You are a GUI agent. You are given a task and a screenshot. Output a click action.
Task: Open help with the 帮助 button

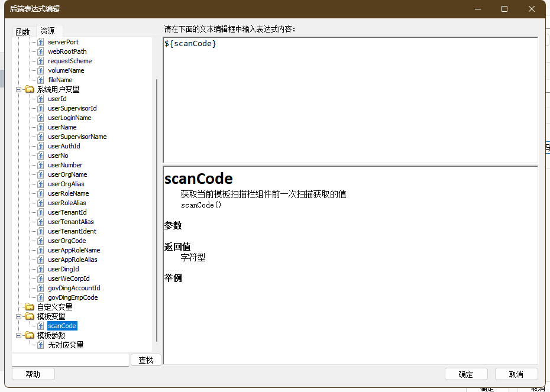click(x=33, y=374)
